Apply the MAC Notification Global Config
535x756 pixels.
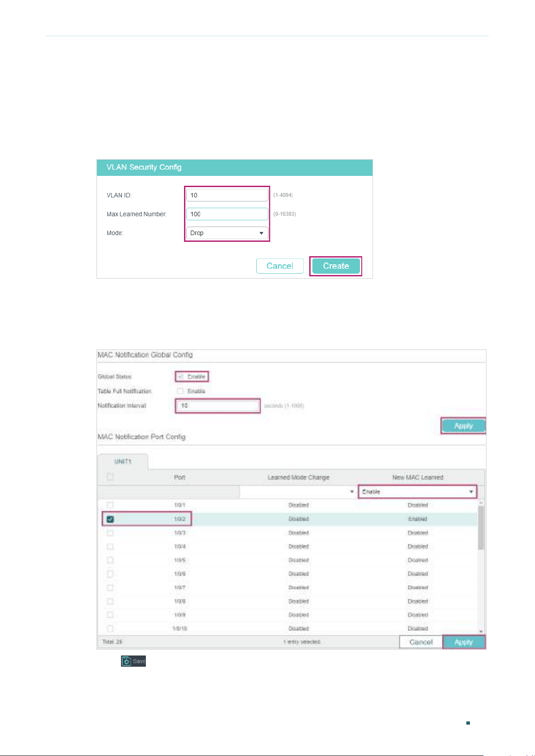pyautogui.click(x=464, y=426)
